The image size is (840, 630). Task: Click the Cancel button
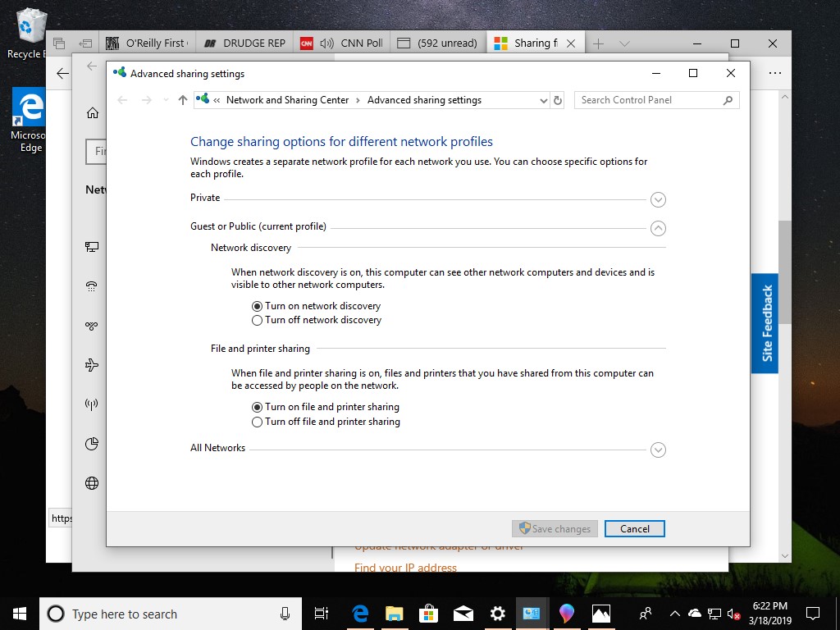[x=635, y=529]
